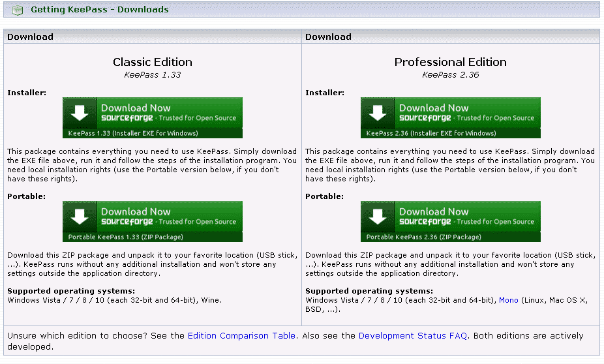Click the Installer label under Professional Edition

pos(325,93)
